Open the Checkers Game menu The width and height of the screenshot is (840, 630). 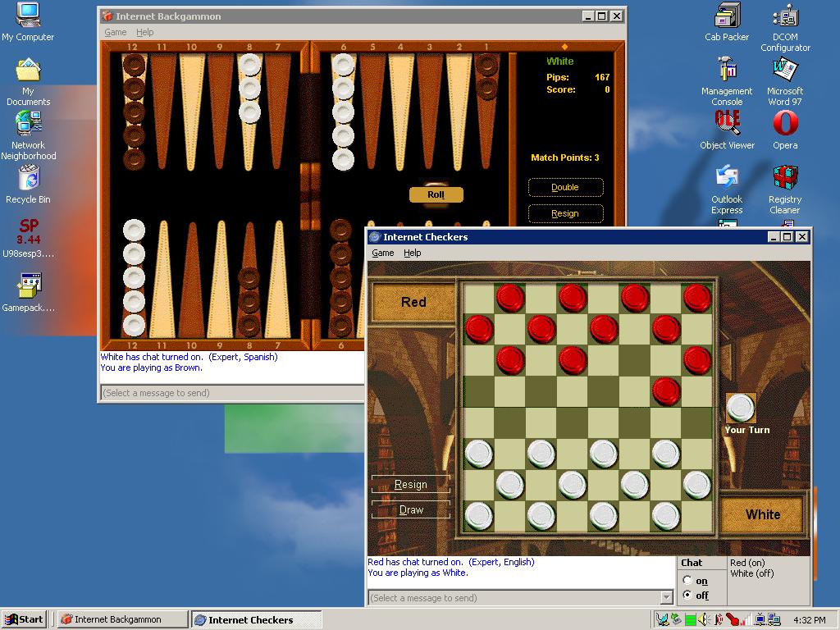tap(382, 253)
